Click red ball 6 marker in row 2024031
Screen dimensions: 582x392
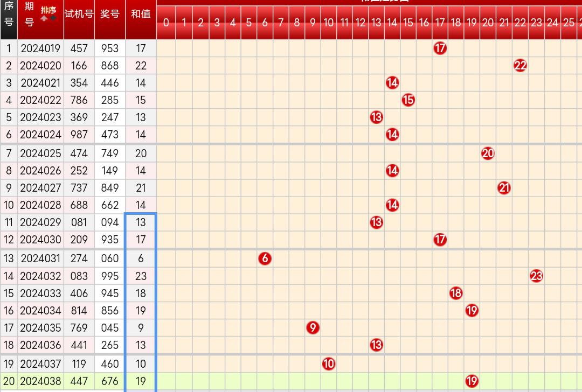pos(265,258)
